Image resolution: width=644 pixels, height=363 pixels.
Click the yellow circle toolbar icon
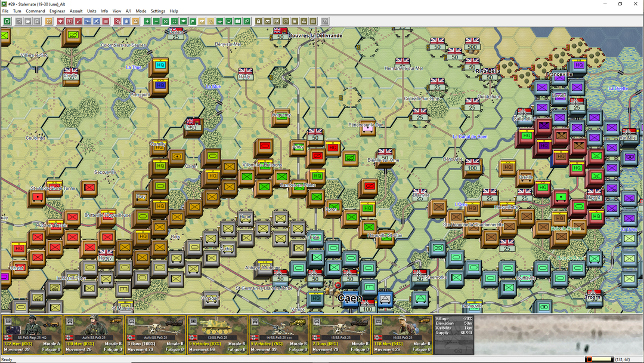coord(210,21)
